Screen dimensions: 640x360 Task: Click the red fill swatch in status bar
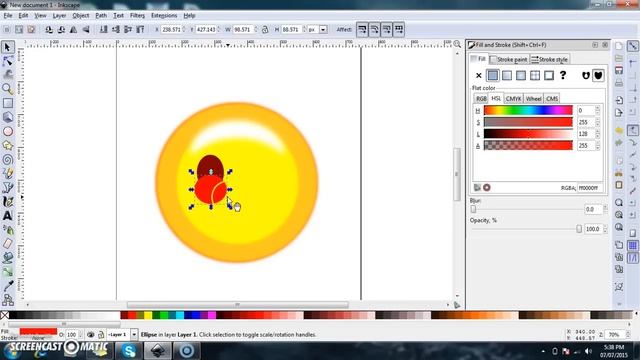tap(38, 331)
